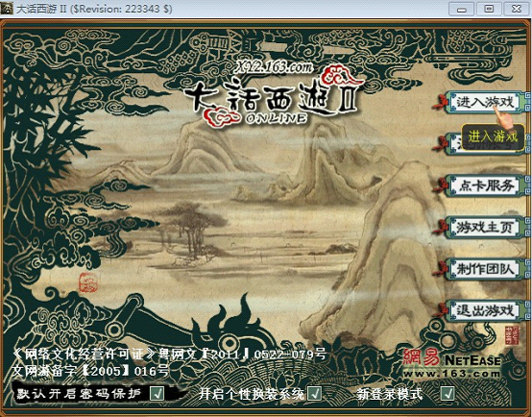Screen dimensions: 532x417
Task: Click the menu button partly hidden under the tooltip
Action: [454, 144]
